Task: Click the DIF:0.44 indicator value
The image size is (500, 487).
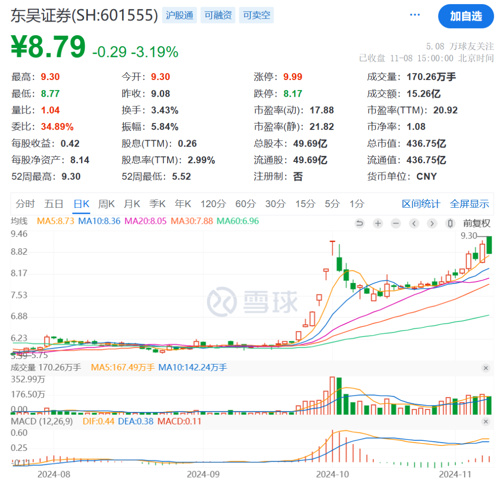Action: (x=98, y=422)
